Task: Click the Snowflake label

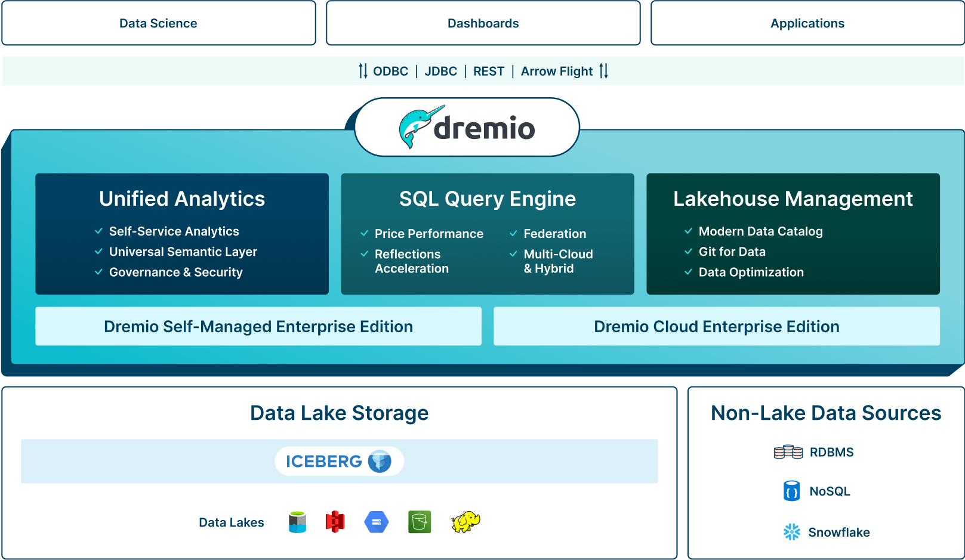Action: (x=839, y=532)
